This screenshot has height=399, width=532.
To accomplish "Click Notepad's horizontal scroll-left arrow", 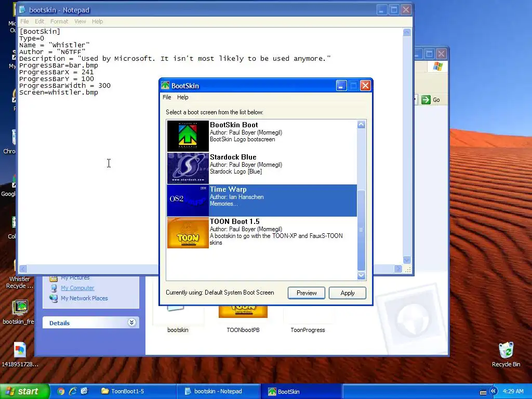I will click(23, 269).
